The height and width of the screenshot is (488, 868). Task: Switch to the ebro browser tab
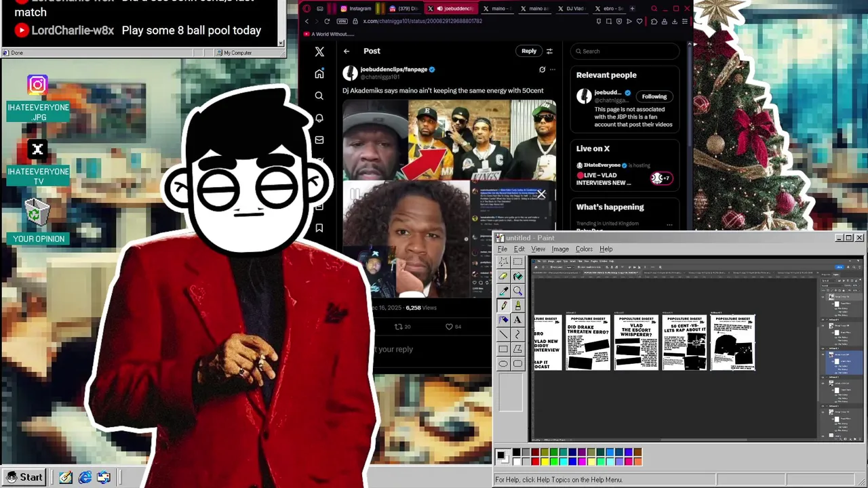pos(610,9)
